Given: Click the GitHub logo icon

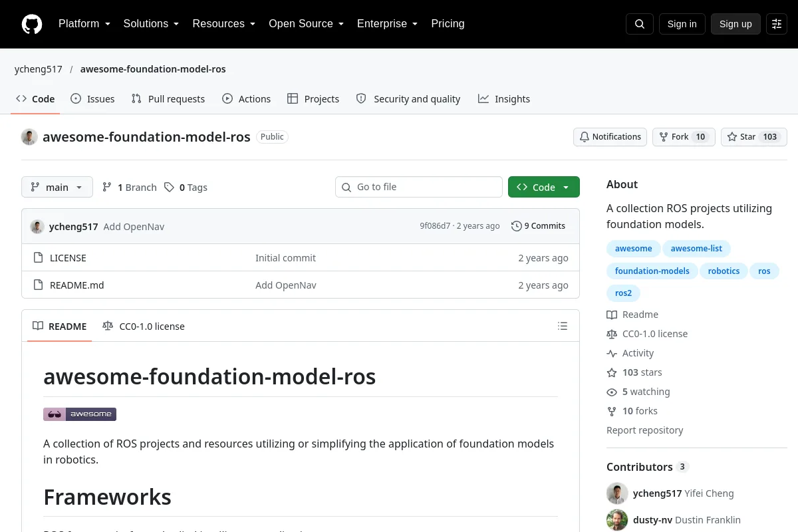Looking at the screenshot, I should point(32,24).
